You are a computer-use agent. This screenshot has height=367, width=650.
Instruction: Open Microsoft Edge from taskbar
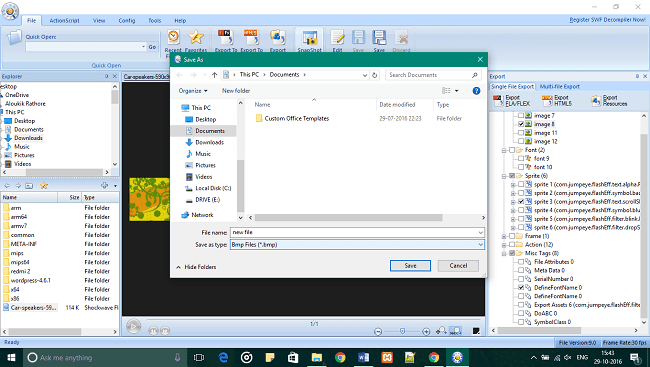point(223,357)
